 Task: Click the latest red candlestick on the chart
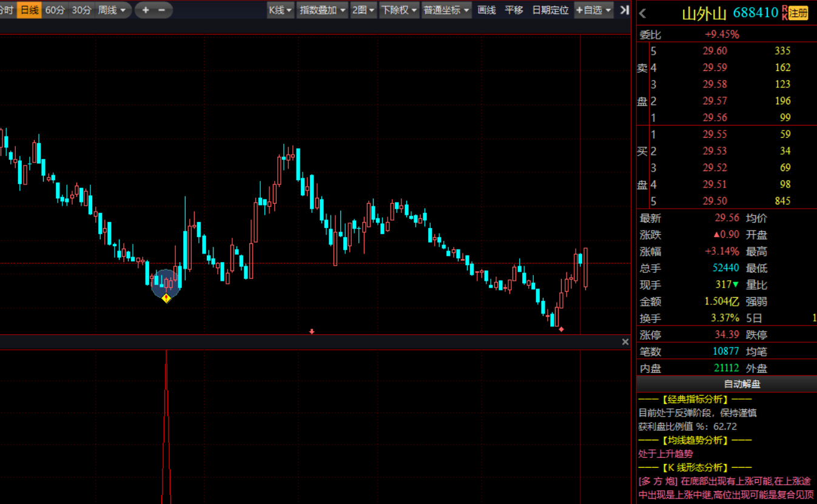(585, 268)
